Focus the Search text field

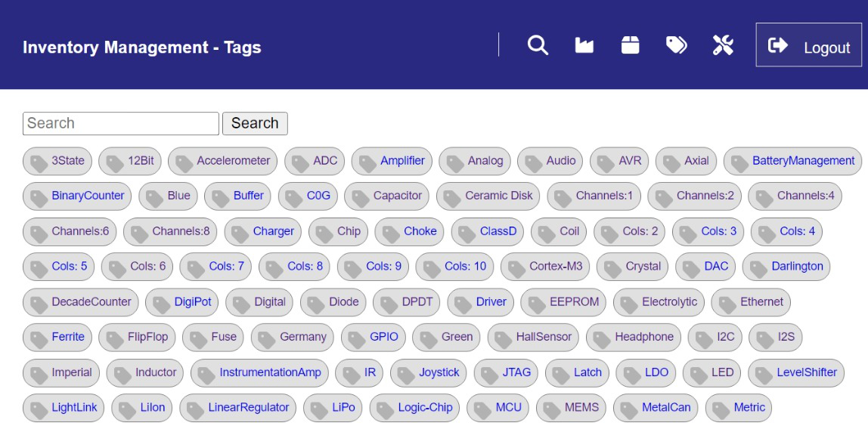coord(121,123)
